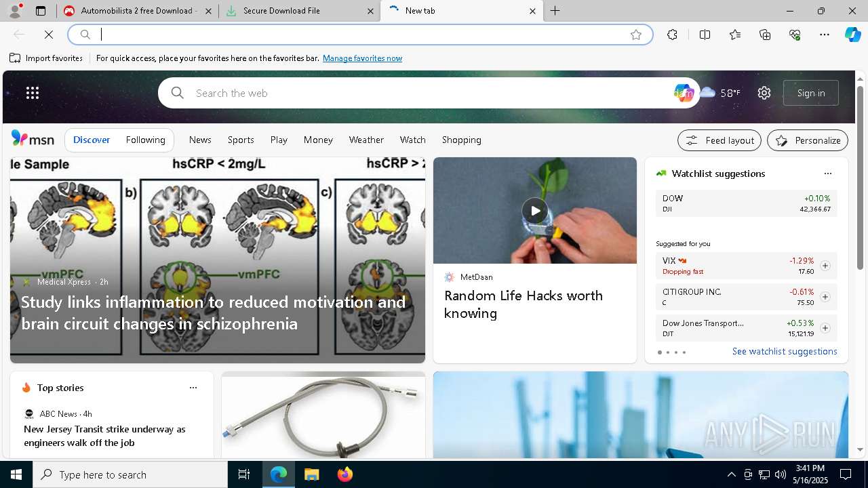868x488 pixels.
Task: Click the Sign in button
Action: click(811, 93)
